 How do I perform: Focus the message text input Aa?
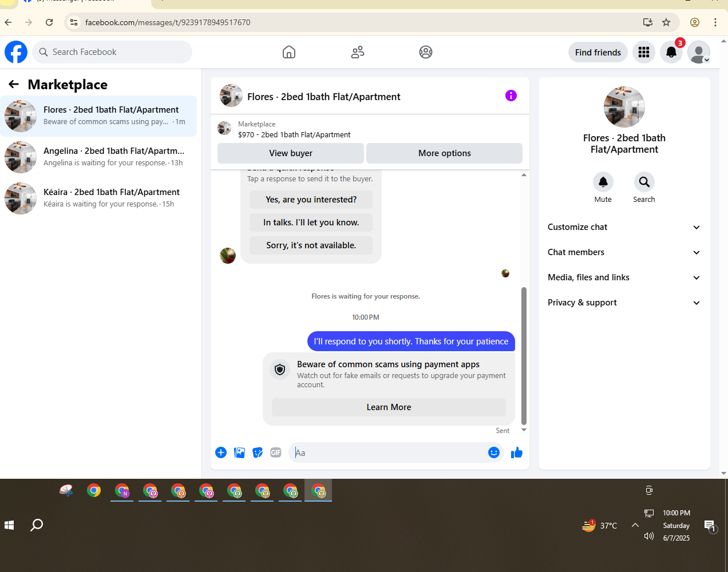point(389,452)
